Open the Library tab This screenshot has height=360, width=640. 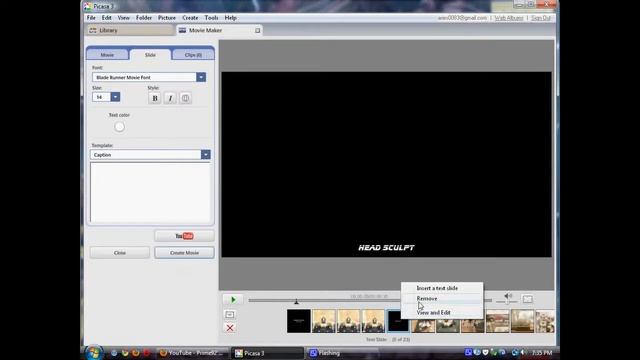click(130, 30)
